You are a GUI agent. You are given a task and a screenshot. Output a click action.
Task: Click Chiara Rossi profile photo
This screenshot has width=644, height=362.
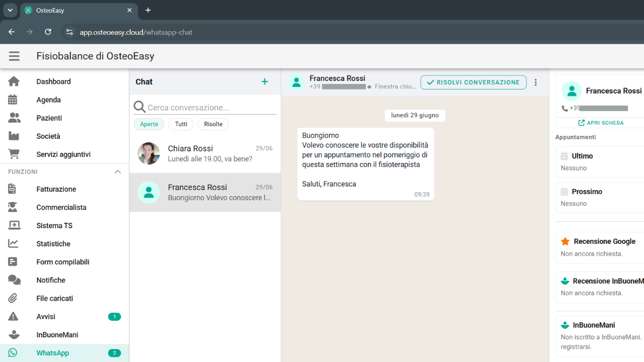(149, 154)
